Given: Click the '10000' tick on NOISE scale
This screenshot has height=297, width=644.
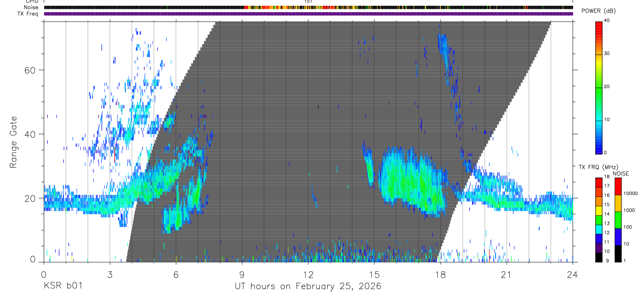Looking at the screenshot, I should [x=631, y=193].
